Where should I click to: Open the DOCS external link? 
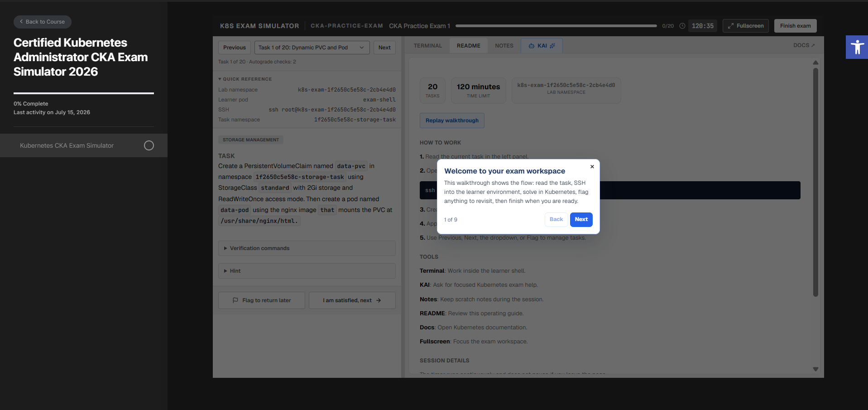[804, 45]
